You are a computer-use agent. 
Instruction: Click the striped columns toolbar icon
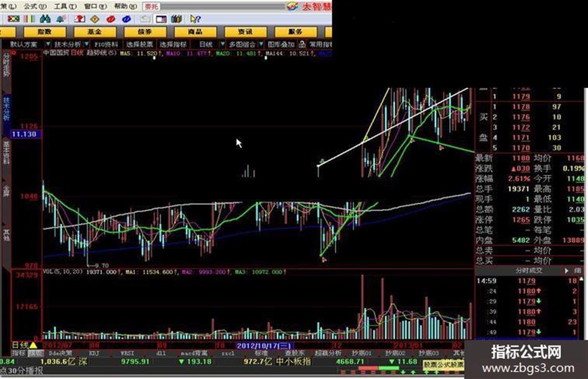click(x=29, y=19)
